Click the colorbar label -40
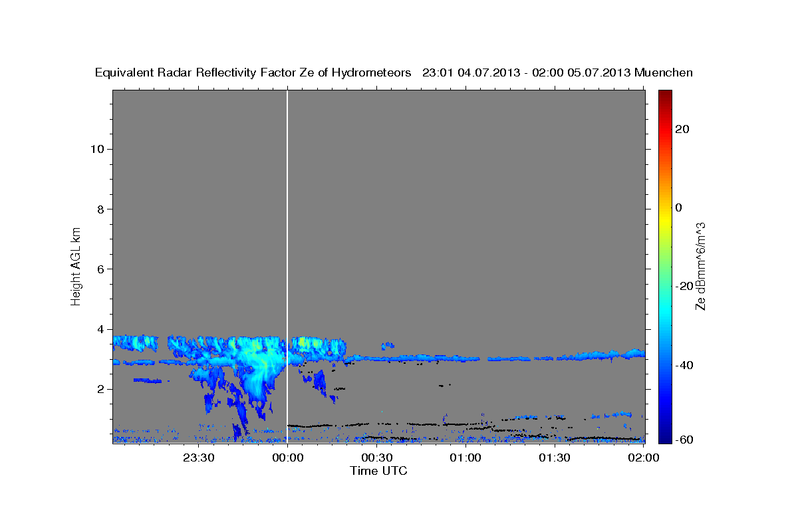The image size is (798, 532). click(684, 364)
